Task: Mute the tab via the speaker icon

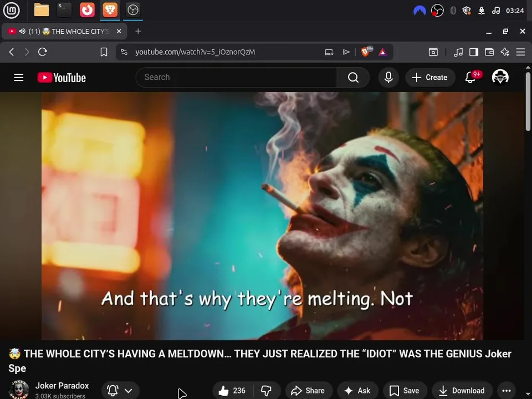Action: click(x=22, y=31)
